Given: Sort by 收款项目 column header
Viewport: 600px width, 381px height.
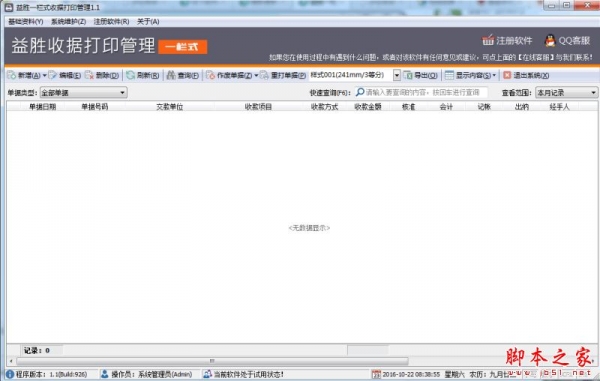Looking at the screenshot, I should pyautogui.click(x=258, y=107).
